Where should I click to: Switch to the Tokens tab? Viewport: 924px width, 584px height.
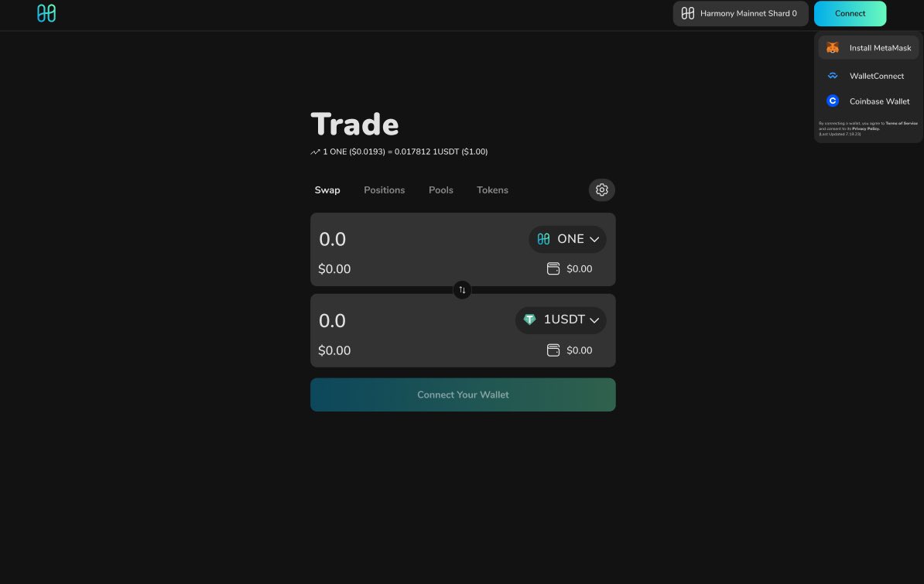[x=492, y=190]
